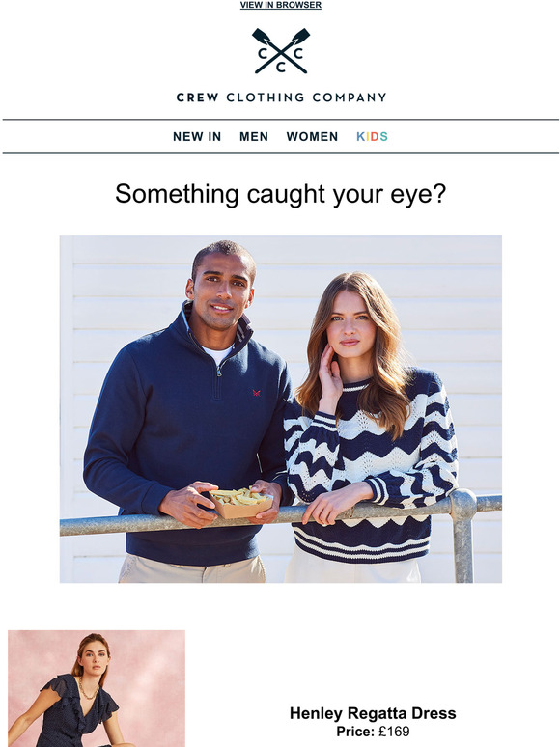Screen dimensions: 560x747
Task: Open the Henley Regatta Dress title
Action: [373, 713]
